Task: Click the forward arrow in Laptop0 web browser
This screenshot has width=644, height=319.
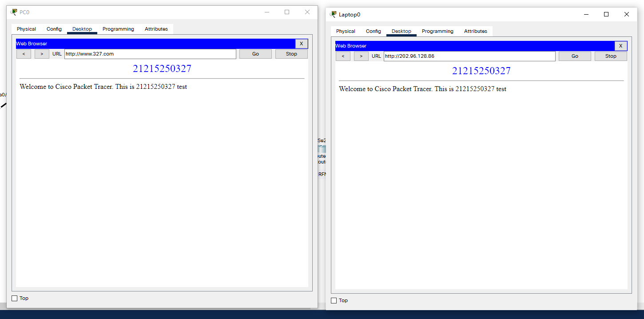Action: [x=361, y=56]
